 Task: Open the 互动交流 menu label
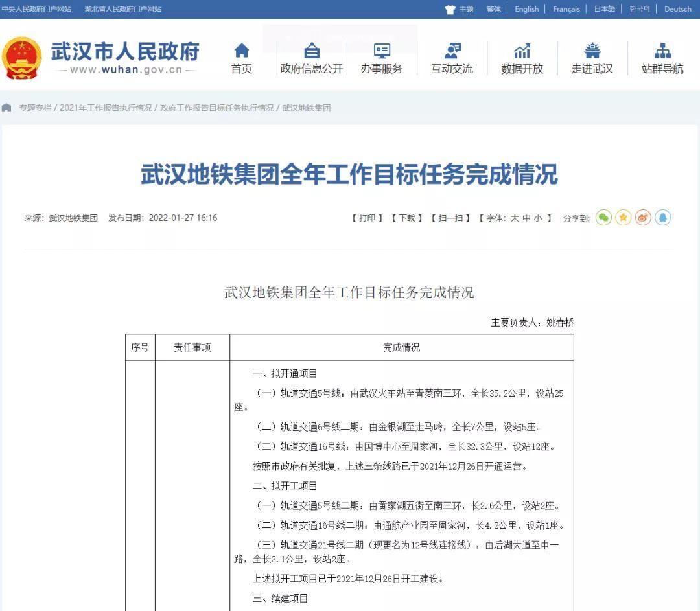(452, 69)
